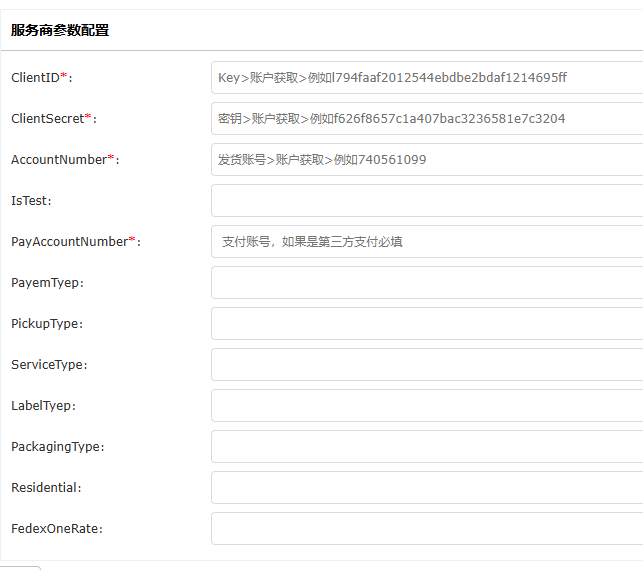Image resolution: width=643 pixels, height=570 pixels.
Task: Focus the ClientSecret text box
Action: (426, 119)
